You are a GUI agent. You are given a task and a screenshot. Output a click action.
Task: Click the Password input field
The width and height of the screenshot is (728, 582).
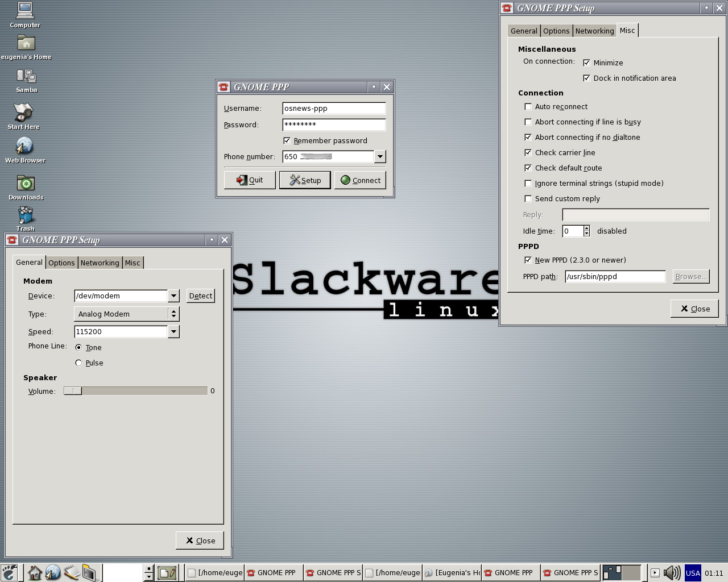[334, 124]
